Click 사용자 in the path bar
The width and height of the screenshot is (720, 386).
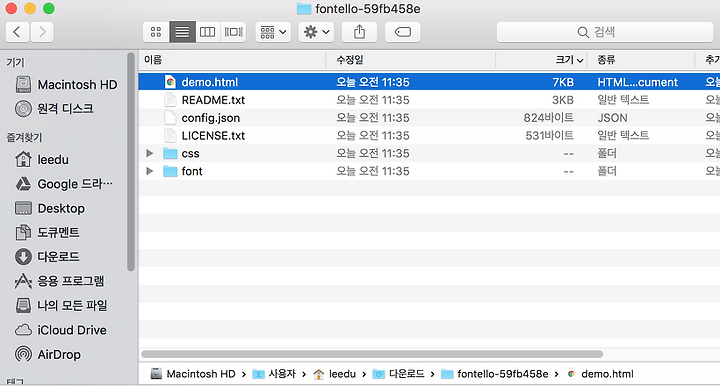(x=274, y=374)
